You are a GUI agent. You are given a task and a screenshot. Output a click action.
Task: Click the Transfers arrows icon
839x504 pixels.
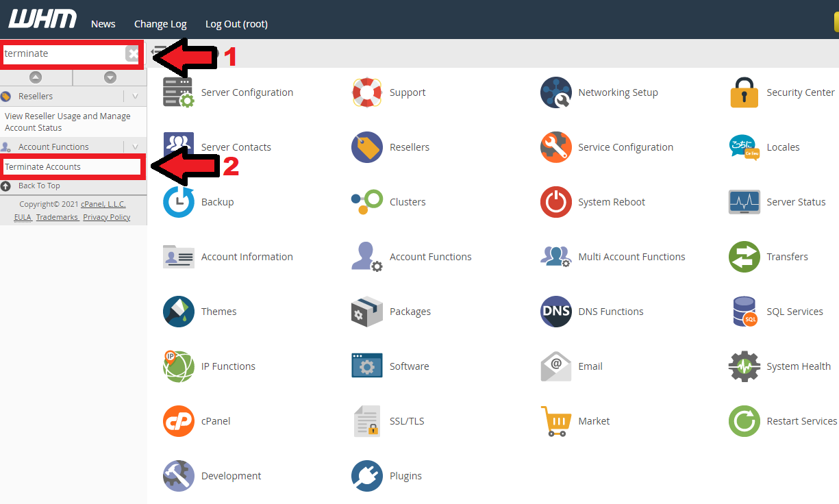[x=744, y=257]
